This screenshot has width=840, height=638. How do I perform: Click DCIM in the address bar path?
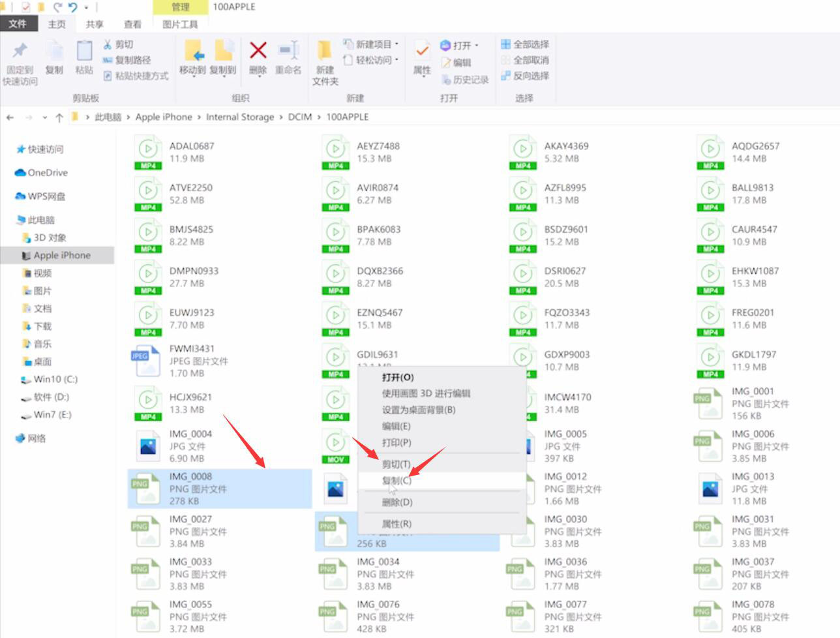(300, 117)
